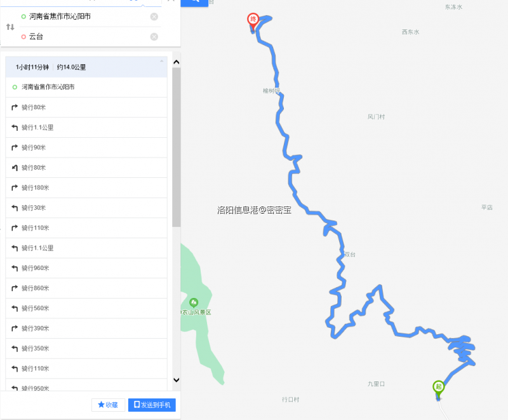Clear the 云台 destination field
The width and height of the screenshot is (508, 420).
[154, 37]
